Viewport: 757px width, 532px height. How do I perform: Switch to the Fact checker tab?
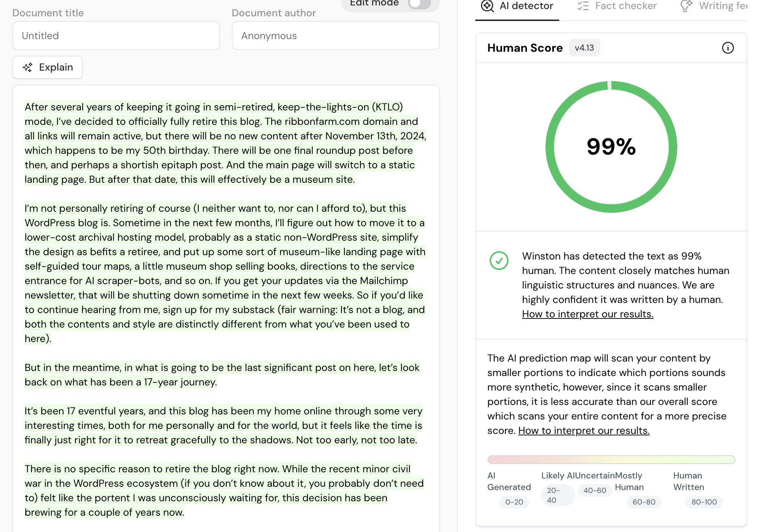[x=626, y=6]
